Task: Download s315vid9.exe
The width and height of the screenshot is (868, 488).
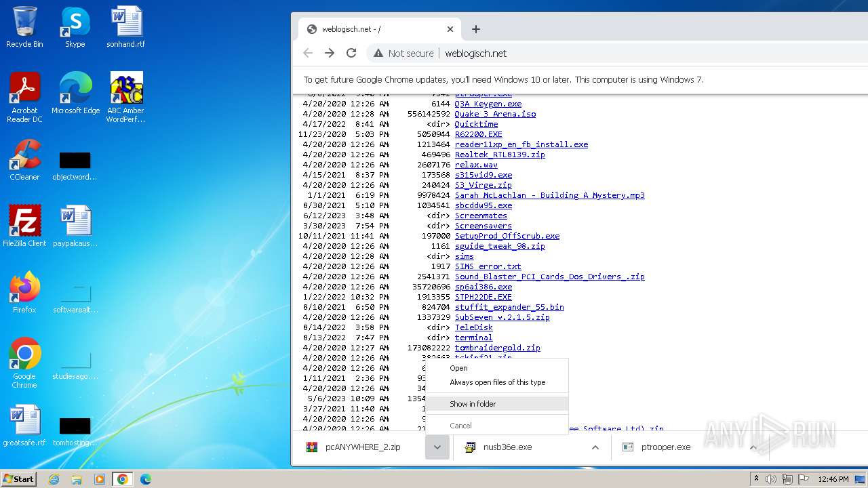Action: click(484, 175)
